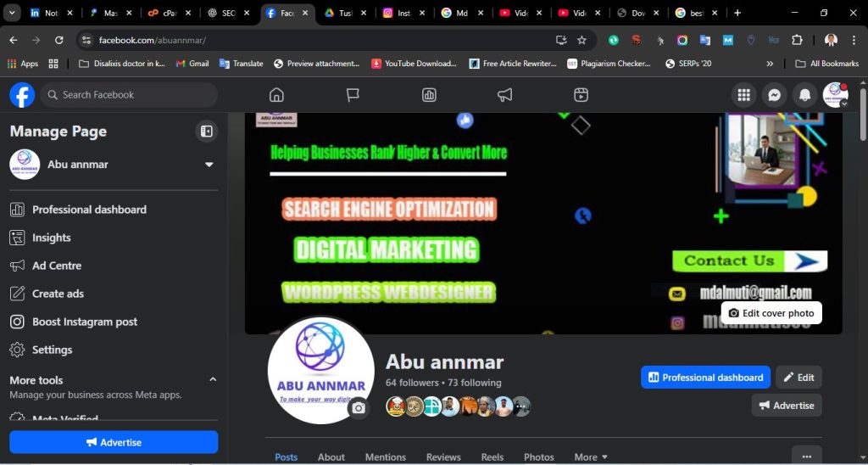
Task: Open the Professional dashboard chart icon in top bar
Action: [x=429, y=95]
